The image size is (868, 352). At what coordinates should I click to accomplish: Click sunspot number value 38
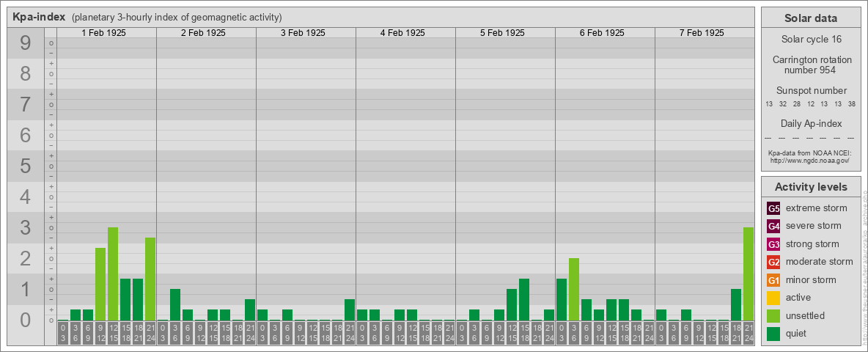pos(853,104)
